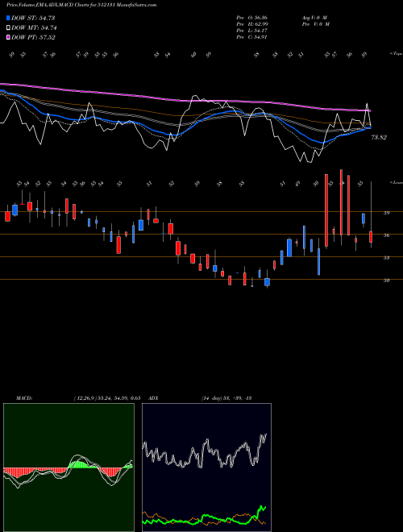Screen dimensions: 403x532
Task: Click the 'Pre H: 62.99' high value
Action: pos(252,24)
